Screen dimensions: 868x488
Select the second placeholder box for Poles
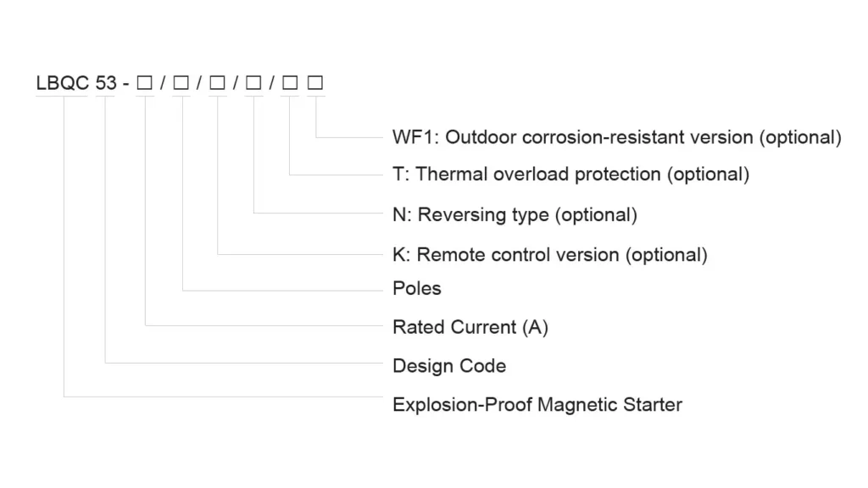(181, 84)
